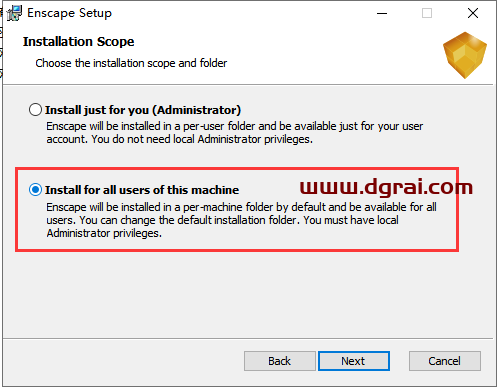Click the disabled maximize window button
Viewport: 499px width, 389px height.
coord(427,13)
